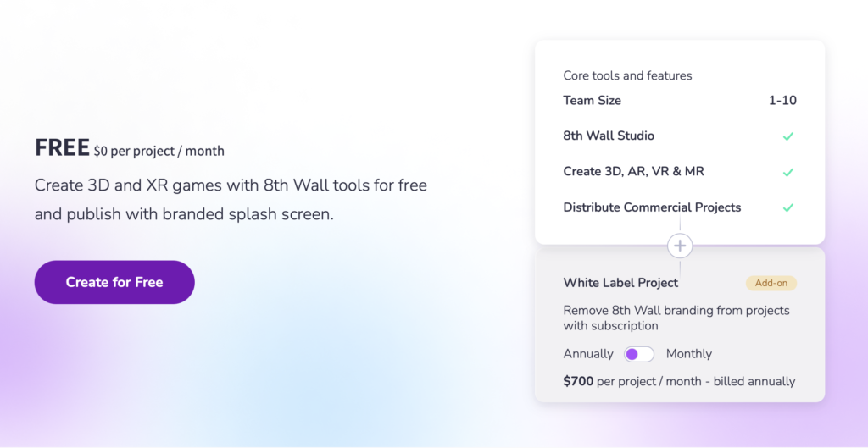
Task: Select the Annually billing label
Action: click(588, 354)
